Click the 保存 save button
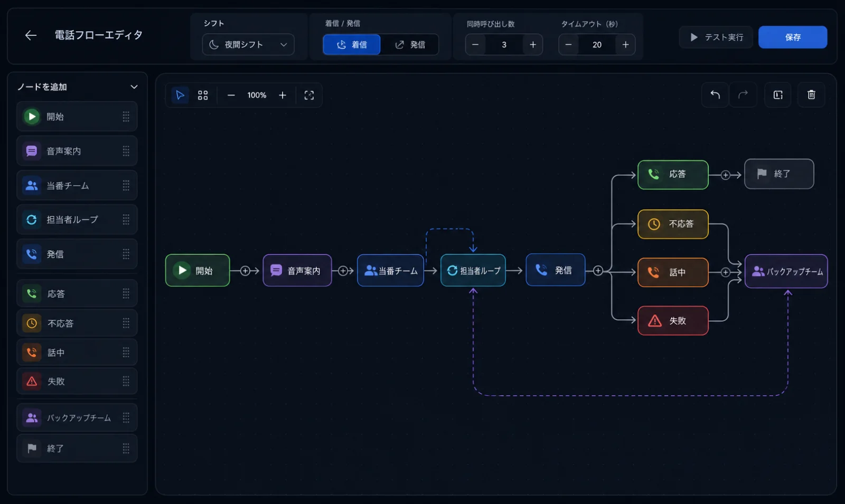 (x=793, y=37)
